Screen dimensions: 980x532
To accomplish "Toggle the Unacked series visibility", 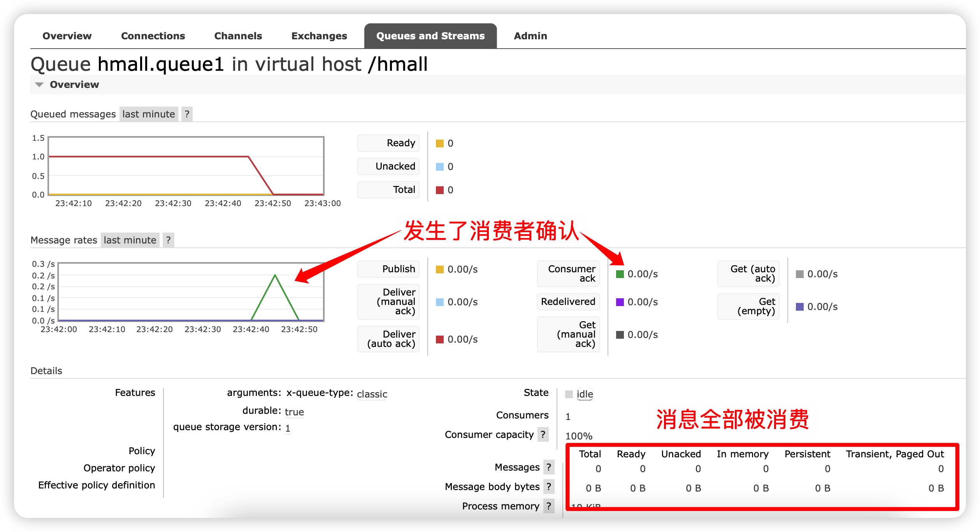I will (388, 166).
